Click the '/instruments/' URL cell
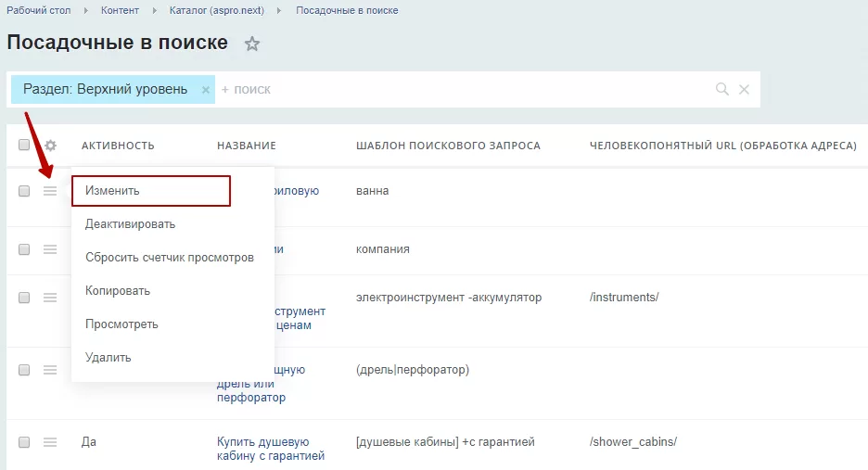The width and height of the screenshot is (868, 470). pyautogui.click(x=624, y=298)
